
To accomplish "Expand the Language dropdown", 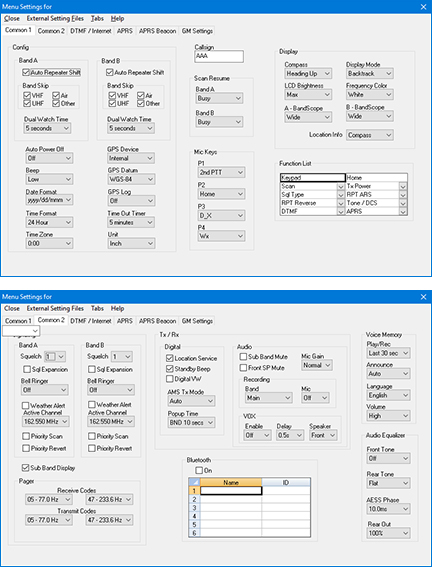I will coord(389,395).
